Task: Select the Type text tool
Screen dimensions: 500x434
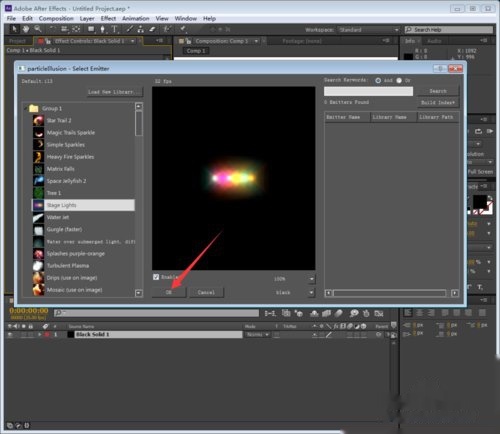Action: coord(114,29)
